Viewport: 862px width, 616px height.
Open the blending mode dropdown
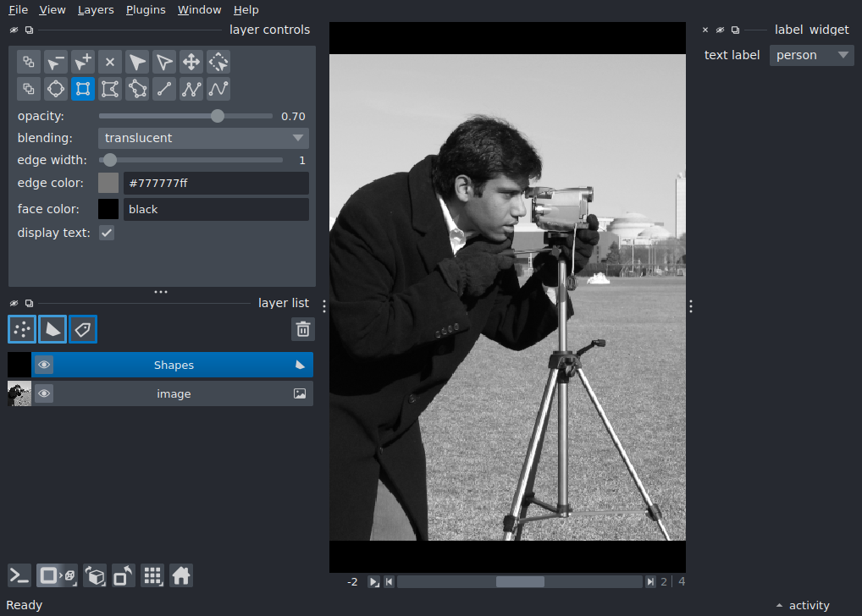pos(203,138)
